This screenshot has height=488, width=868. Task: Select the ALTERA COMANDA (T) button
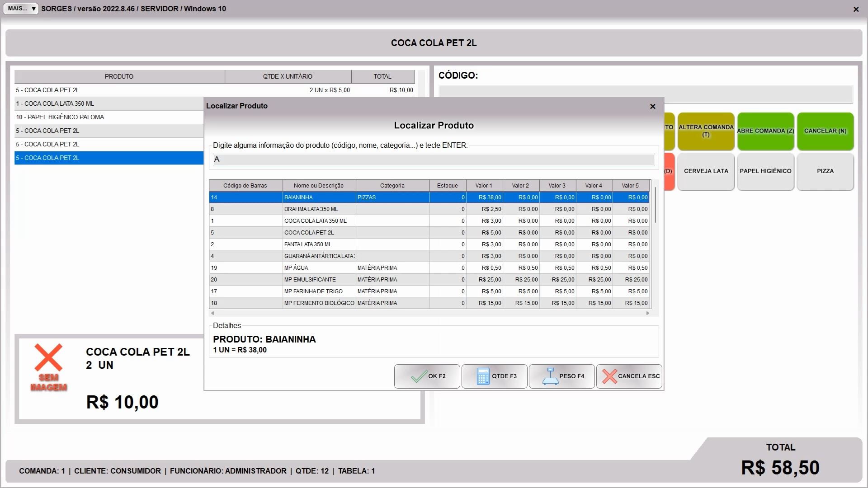(x=706, y=131)
